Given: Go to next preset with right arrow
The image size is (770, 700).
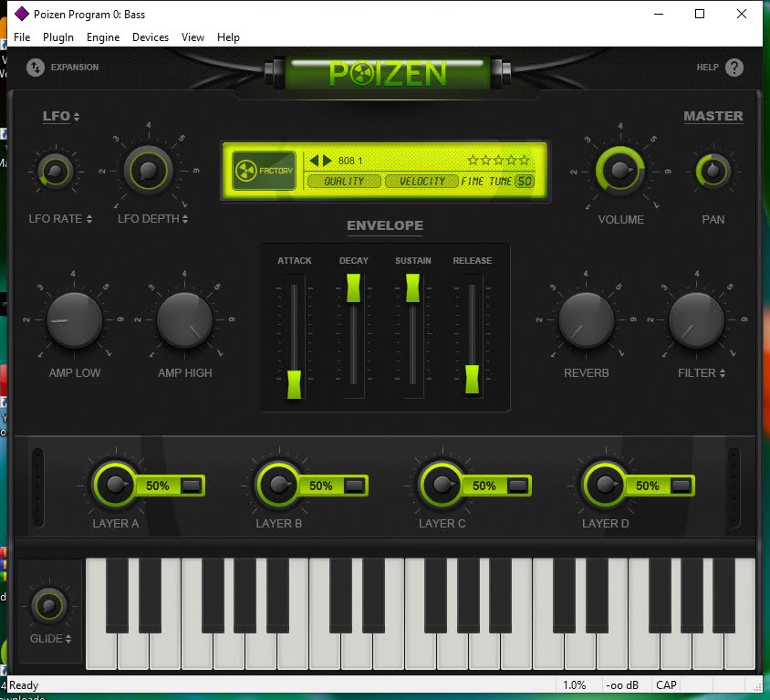Looking at the screenshot, I should click(x=327, y=160).
